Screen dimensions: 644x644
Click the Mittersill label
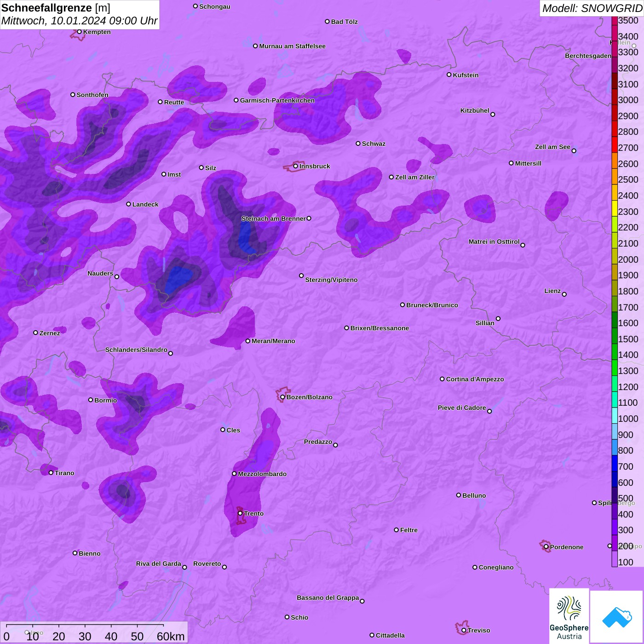tap(528, 163)
